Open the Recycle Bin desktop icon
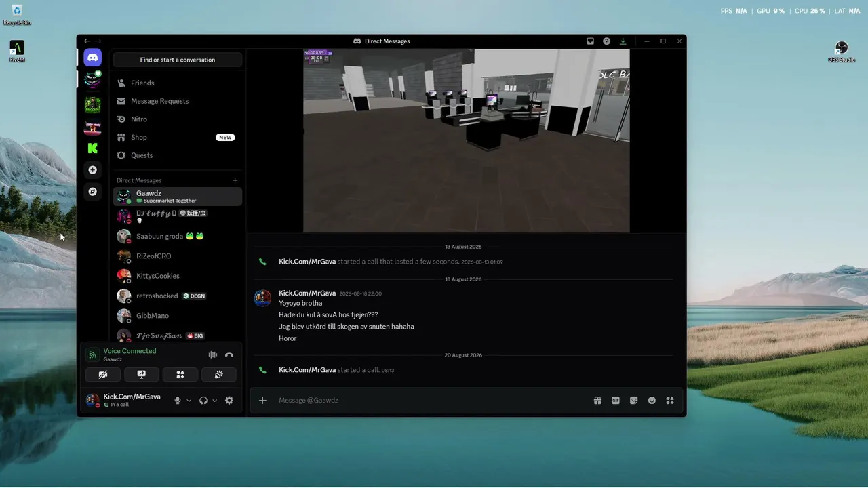The width and height of the screenshot is (868, 488). point(17,15)
